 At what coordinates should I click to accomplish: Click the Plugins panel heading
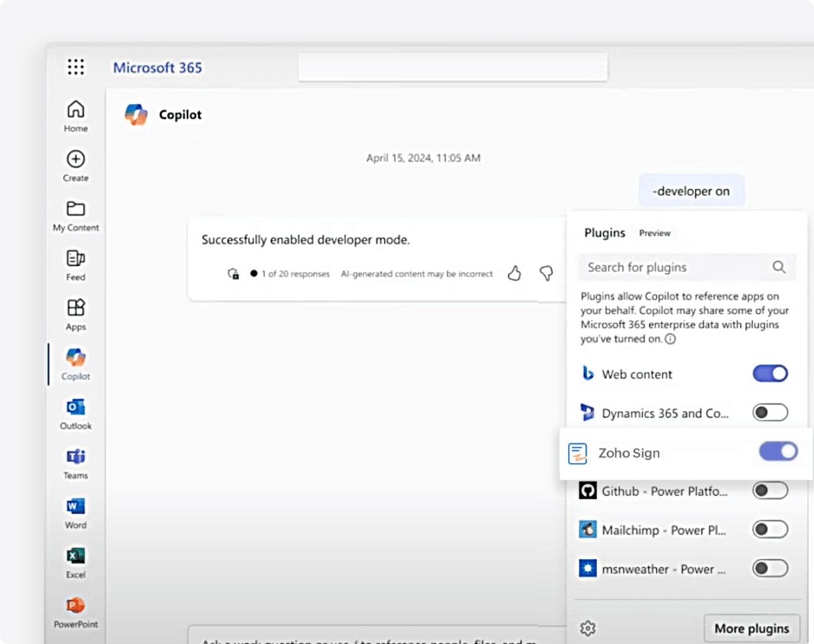click(x=604, y=233)
